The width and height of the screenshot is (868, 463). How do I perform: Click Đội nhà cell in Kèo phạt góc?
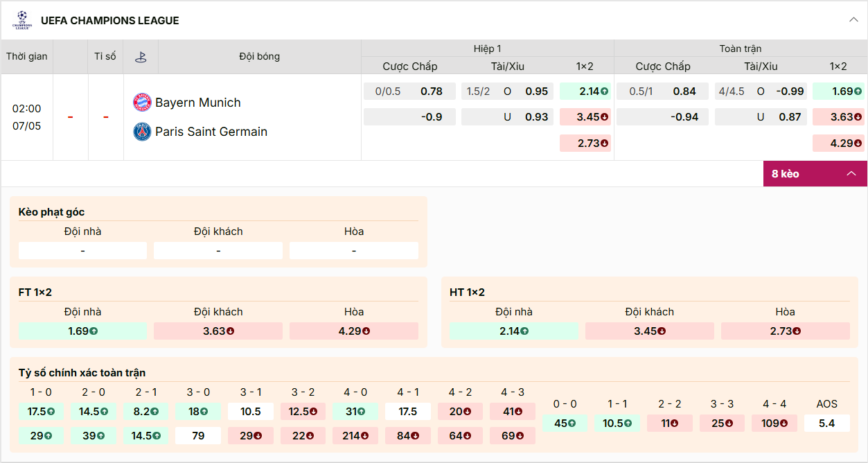point(83,251)
